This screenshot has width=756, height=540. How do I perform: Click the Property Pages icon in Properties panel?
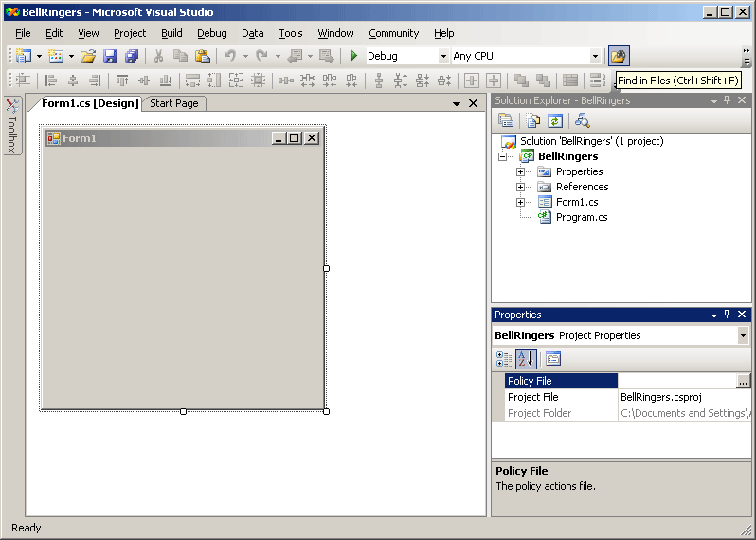coord(553,359)
